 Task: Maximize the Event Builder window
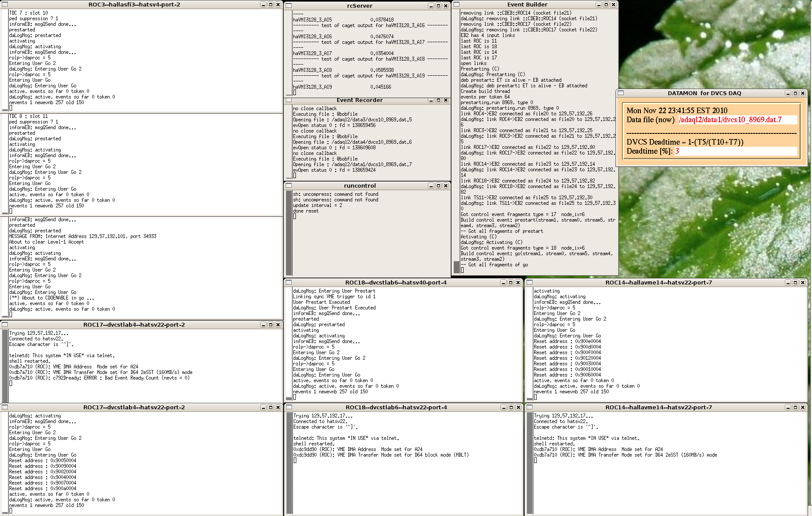(606, 4)
